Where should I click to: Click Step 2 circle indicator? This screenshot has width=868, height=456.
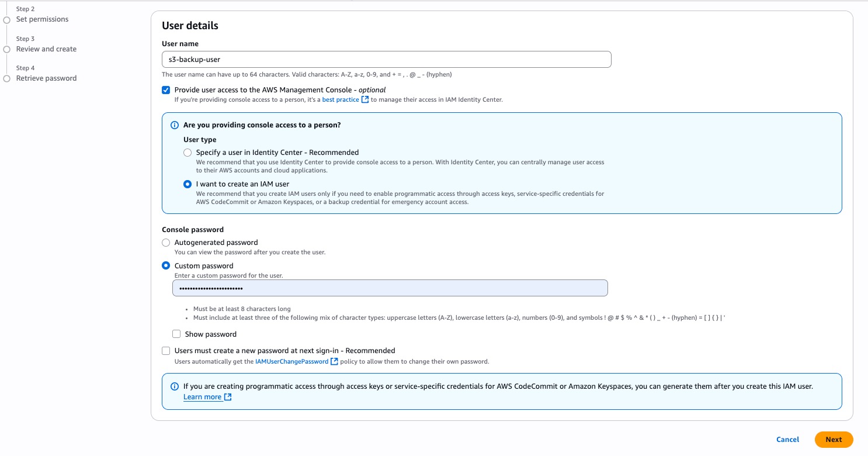7,19
